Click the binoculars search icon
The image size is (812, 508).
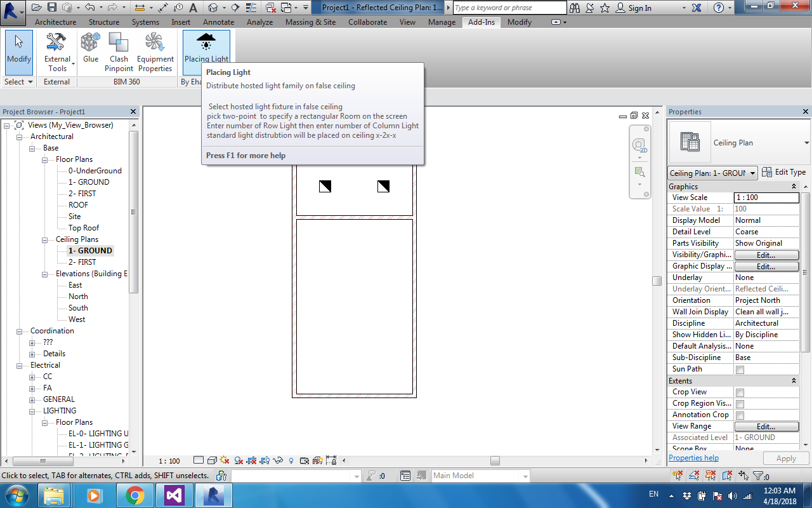(575, 8)
